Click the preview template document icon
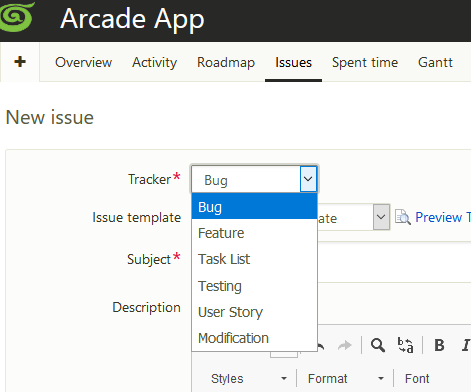Image resolution: width=471 pixels, height=392 pixels. pos(402,217)
